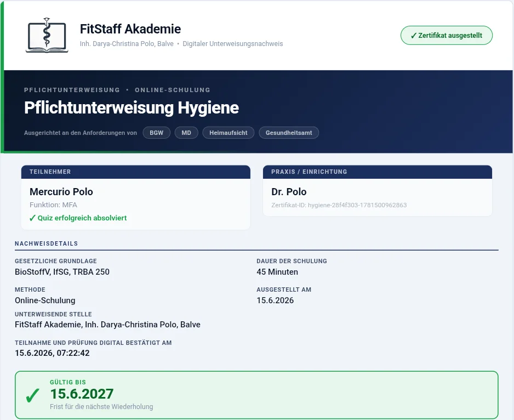Screen dimensions: 514x420
Task: Click 'Inh. Darya-Christina Polo, Balve' in the header subtitle
Action: 127,44
